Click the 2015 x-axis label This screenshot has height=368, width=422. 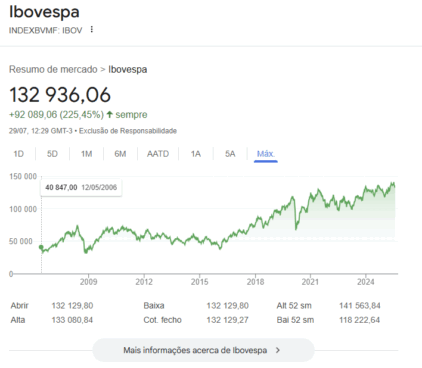200,282
